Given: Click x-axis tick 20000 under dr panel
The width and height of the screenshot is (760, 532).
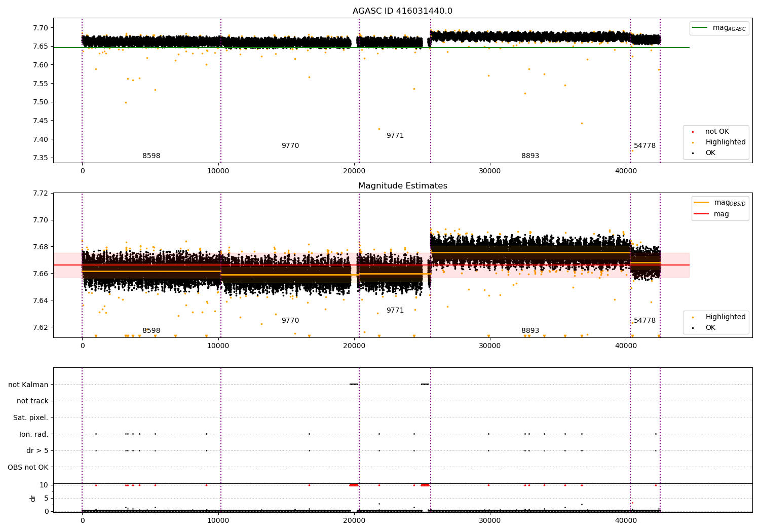Looking at the screenshot, I should click(354, 520).
